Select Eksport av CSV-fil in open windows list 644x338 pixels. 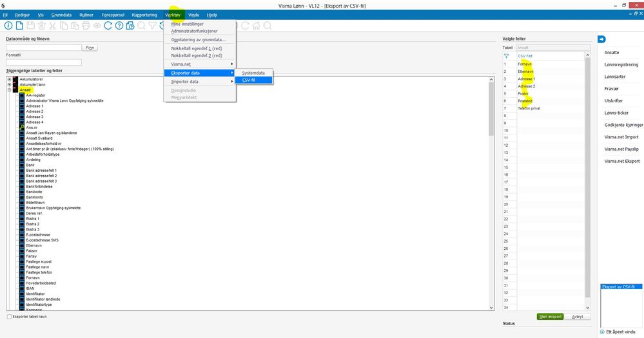coord(621,286)
